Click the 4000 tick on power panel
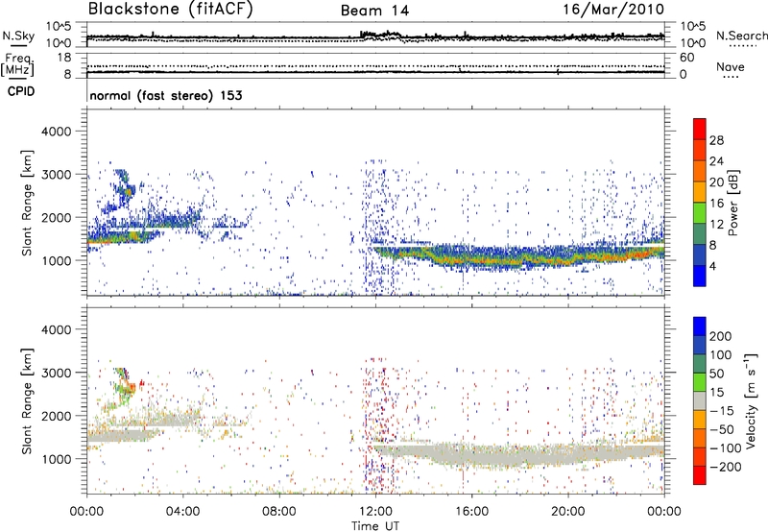Viewport: 768px width, 532px height. [x=56, y=132]
